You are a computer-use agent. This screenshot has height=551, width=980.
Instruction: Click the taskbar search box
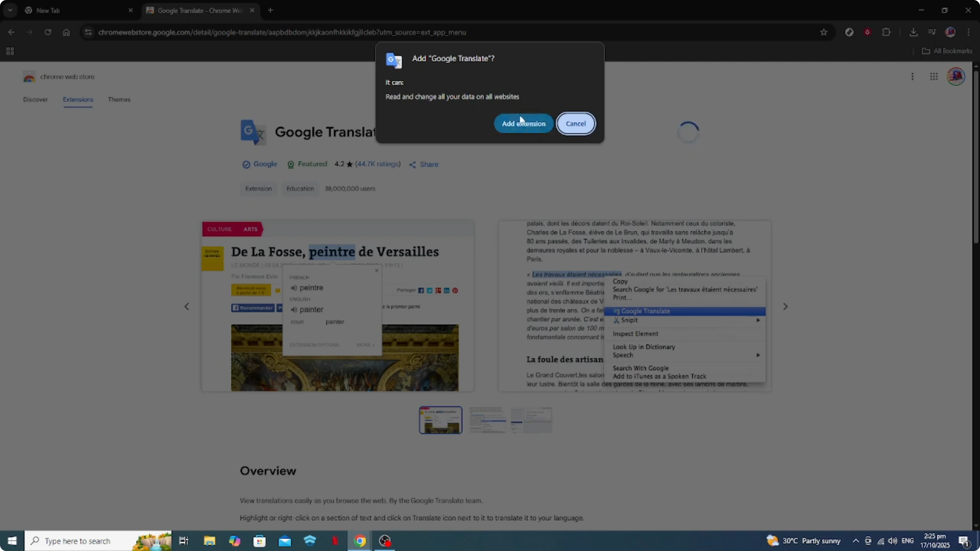click(98, 541)
